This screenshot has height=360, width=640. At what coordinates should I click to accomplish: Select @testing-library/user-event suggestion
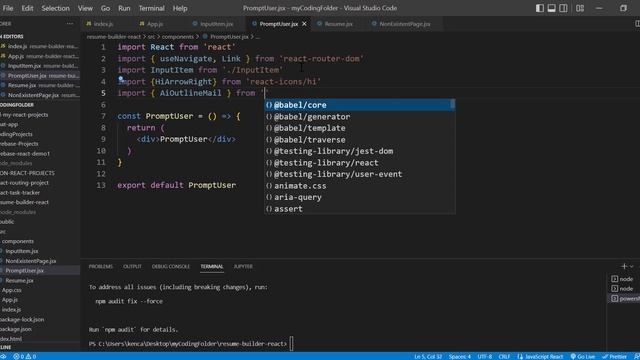click(360, 174)
